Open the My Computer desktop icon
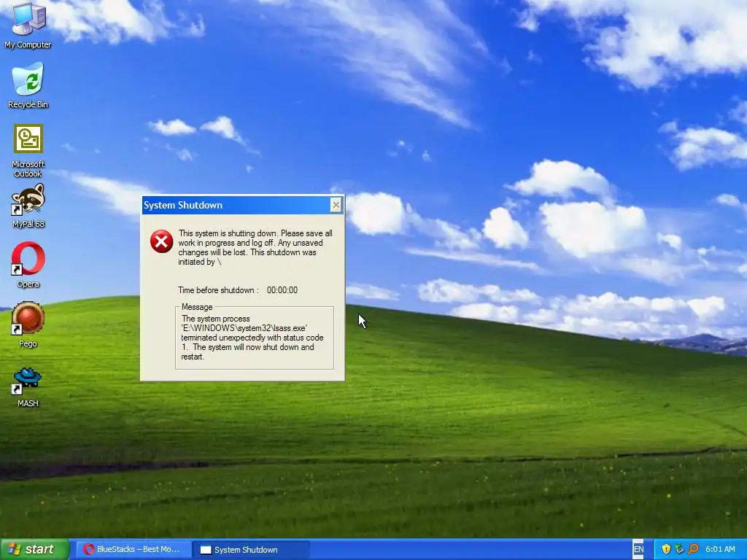This screenshot has width=747, height=560. click(28, 25)
